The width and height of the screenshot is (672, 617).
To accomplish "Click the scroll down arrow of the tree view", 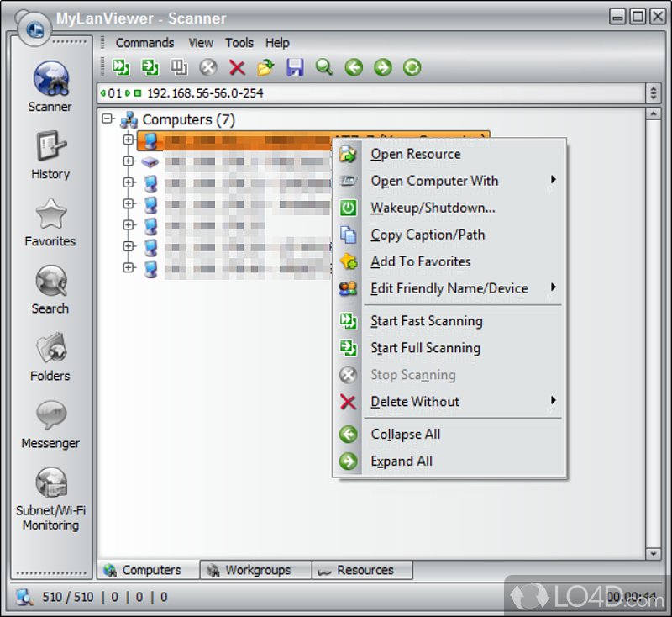I will click(x=652, y=553).
